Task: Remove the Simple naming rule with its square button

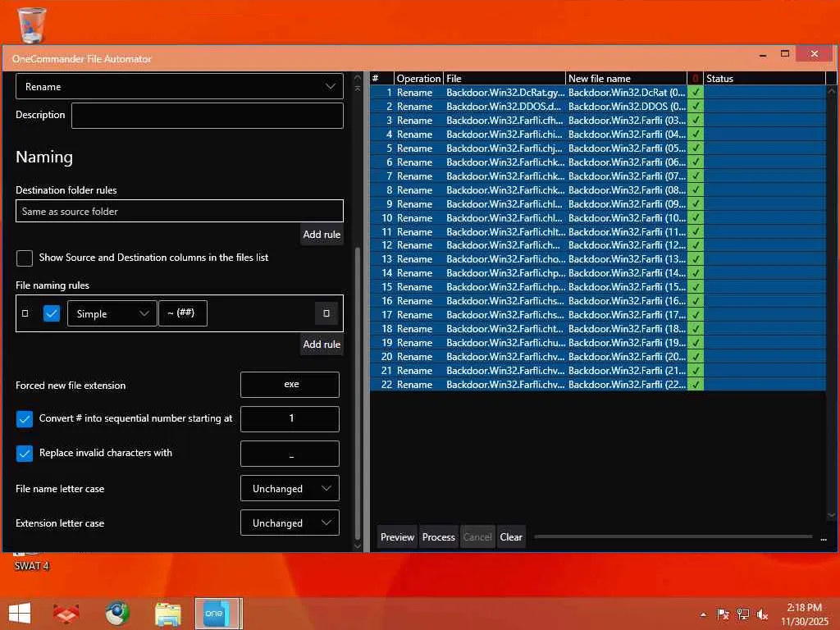Action: pyautogui.click(x=326, y=313)
